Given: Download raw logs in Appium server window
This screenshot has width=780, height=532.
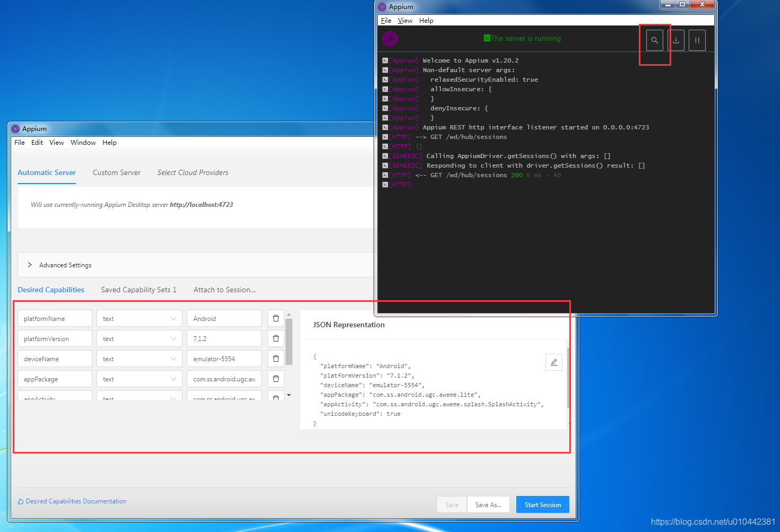Looking at the screenshot, I should 676,40.
